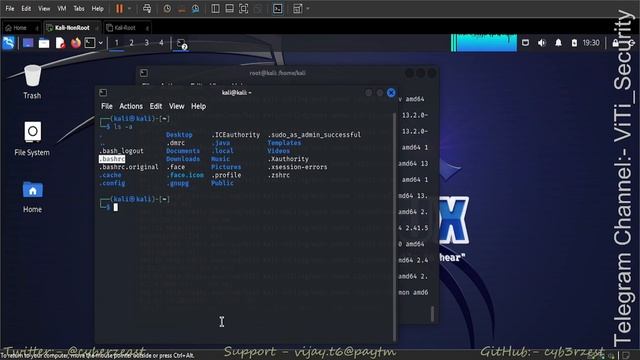Click .sudo_as_admin_successful in the listing

pyautogui.click(x=314, y=135)
